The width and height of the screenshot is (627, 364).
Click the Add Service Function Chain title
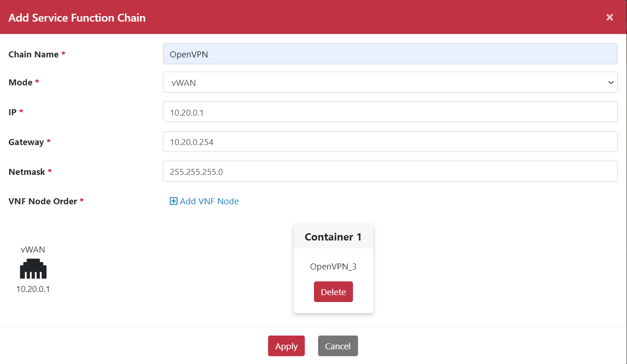[x=77, y=18]
